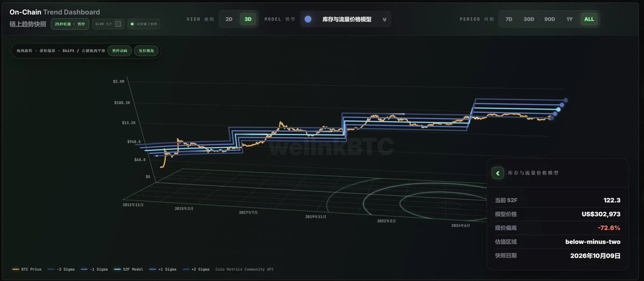Toggle +2 Sigma legend series
The image size is (644, 281).
(x=195, y=269)
